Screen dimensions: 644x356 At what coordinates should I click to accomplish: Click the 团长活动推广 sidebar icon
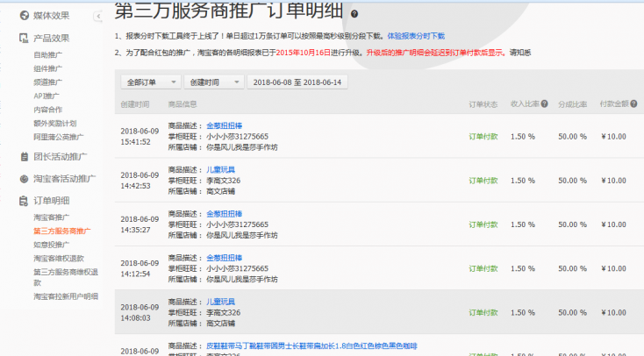pyautogui.click(x=24, y=157)
